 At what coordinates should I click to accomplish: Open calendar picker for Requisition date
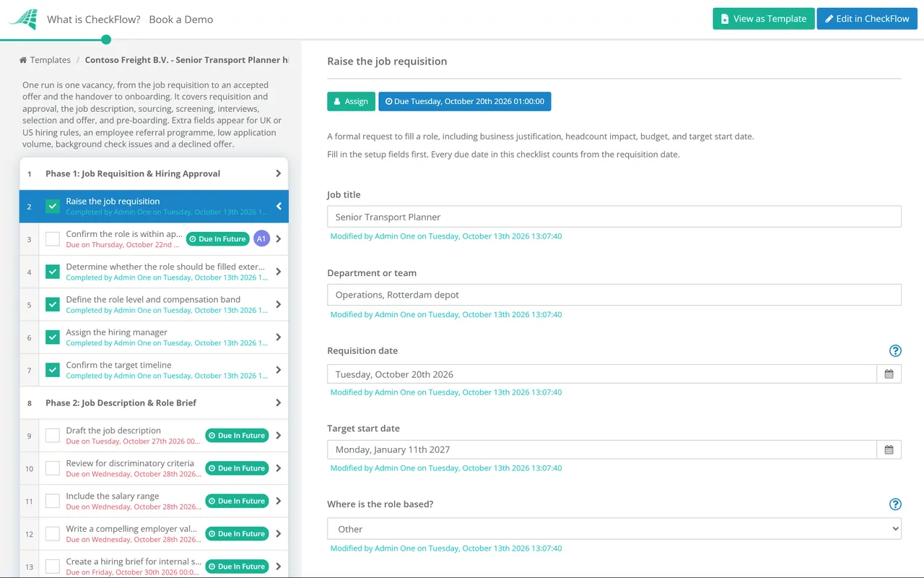click(889, 374)
